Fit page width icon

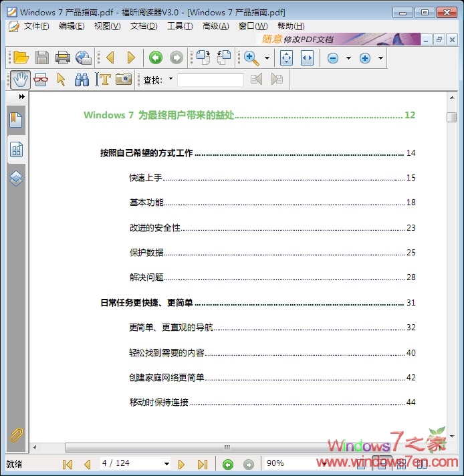(307, 57)
